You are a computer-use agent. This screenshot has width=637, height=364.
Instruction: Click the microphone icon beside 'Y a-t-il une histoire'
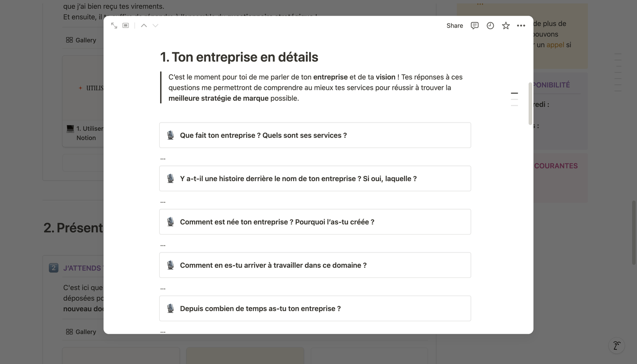(170, 179)
